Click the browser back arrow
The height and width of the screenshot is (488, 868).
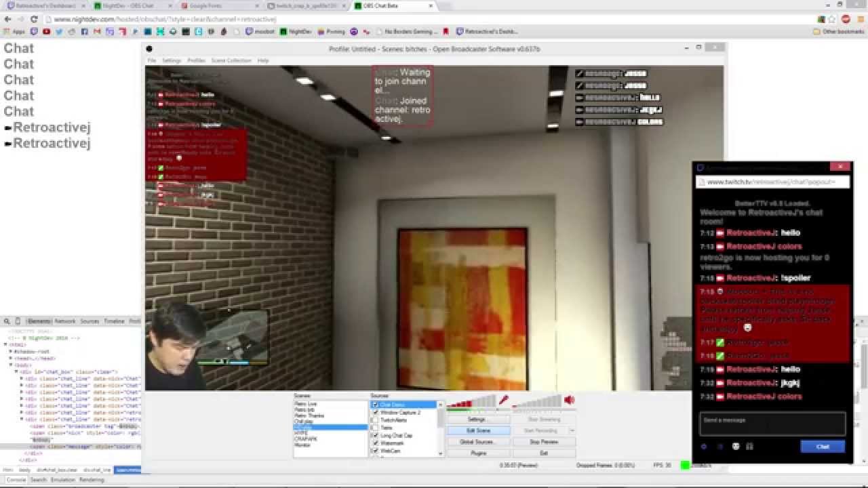[7, 20]
